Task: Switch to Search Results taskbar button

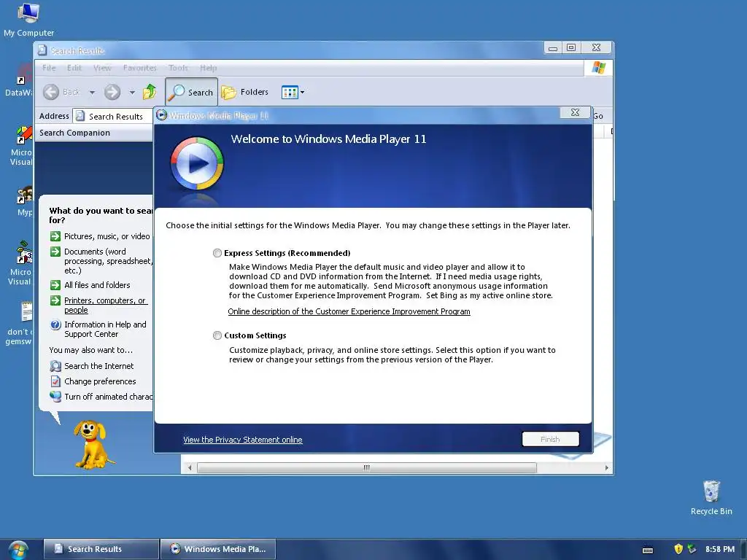Action: click(x=101, y=549)
